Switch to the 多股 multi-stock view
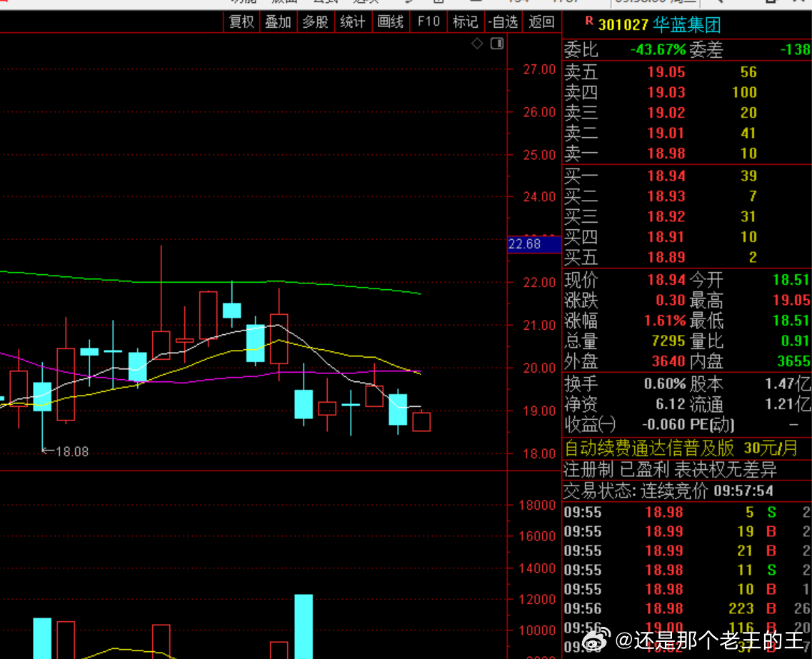812x659 pixels. 316,21
